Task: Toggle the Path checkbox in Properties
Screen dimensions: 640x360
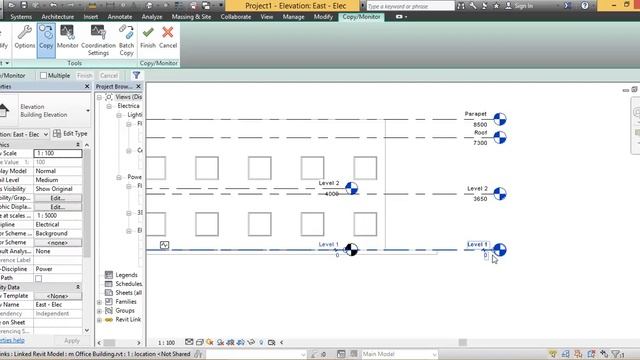Action: coord(38,278)
